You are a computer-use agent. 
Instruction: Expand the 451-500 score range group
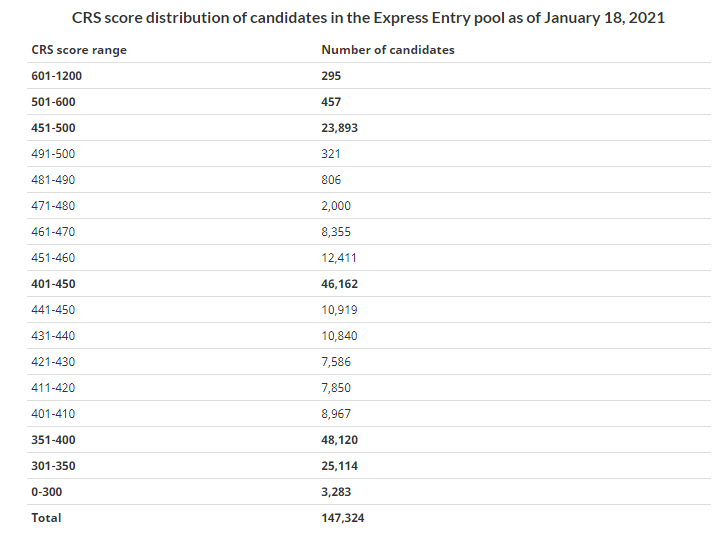[53, 128]
